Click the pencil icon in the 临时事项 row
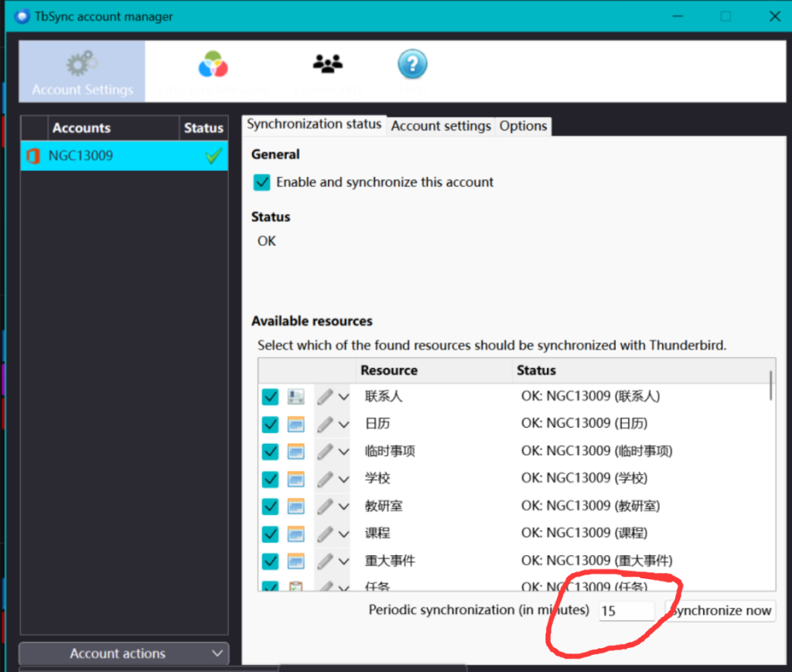Viewport: 792px width, 672px height. [326, 452]
